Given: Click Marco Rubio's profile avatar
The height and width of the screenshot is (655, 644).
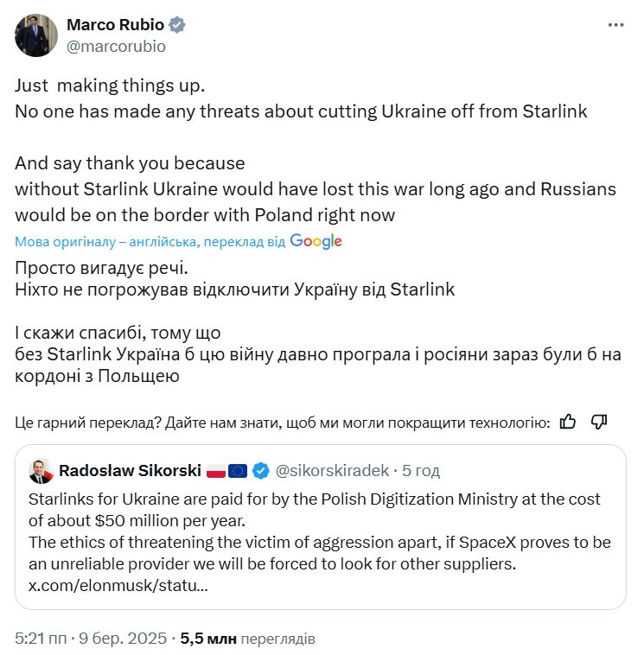Looking at the screenshot, I should tap(36, 35).
